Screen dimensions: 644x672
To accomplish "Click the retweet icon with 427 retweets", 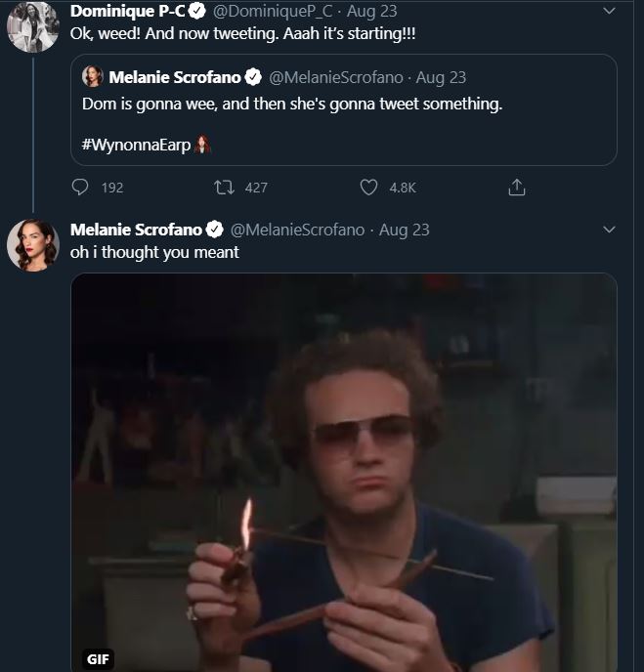I will pyautogui.click(x=223, y=187).
